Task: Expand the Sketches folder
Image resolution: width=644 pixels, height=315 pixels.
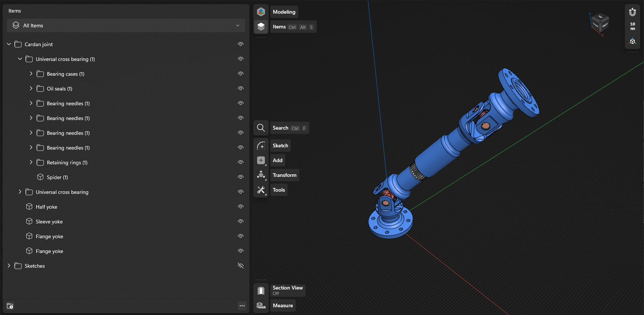Action: pyautogui.click(x=9, y=266)
